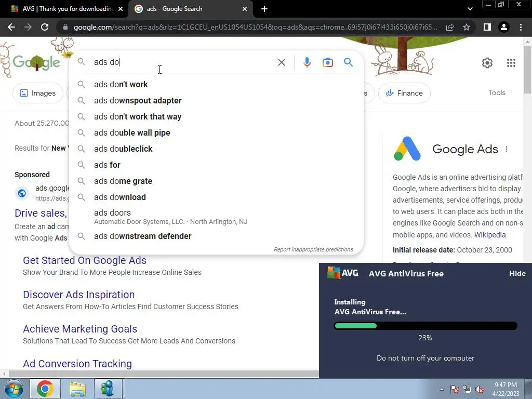The image size is (532, 399).
Task: Click the Chrome taskbar icon
Action: pyautogui.click(x=45, y=389)
